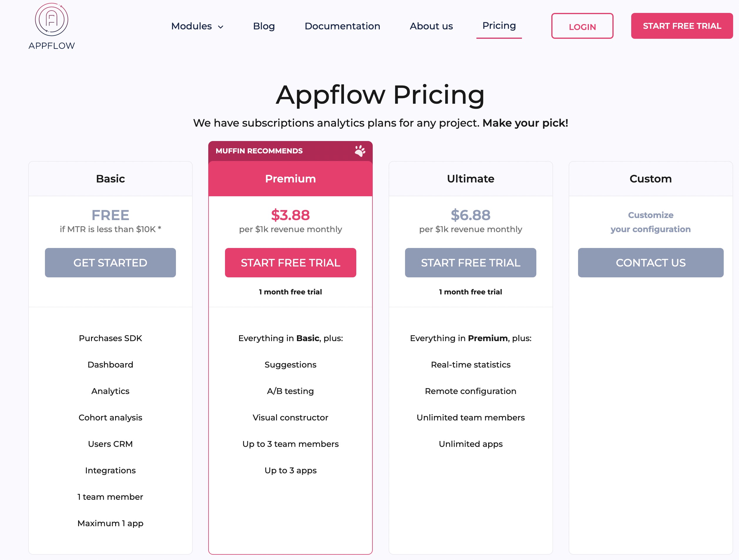This screenshot has height=560, width=739.
Task: Open the Modules menu
Action: click(x=192, y=26)
